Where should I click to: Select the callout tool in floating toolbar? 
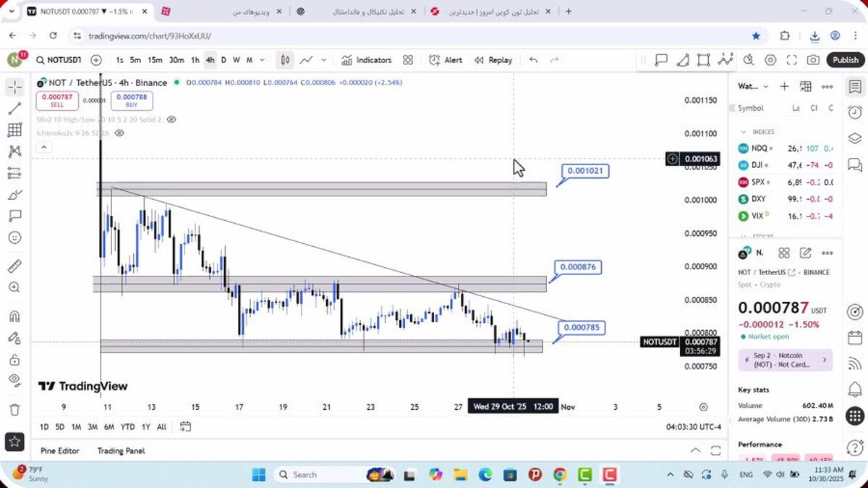(x=661, y=60)
